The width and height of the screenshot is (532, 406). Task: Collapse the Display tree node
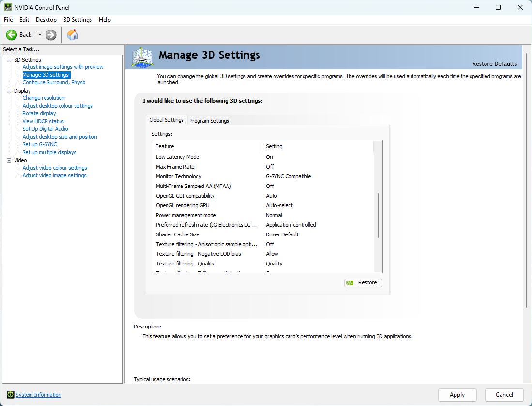(x=9, y=91)
